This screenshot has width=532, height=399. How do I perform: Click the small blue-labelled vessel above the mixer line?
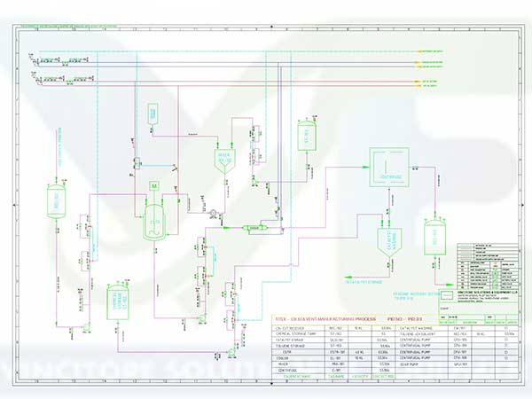[x=153, y=113]
